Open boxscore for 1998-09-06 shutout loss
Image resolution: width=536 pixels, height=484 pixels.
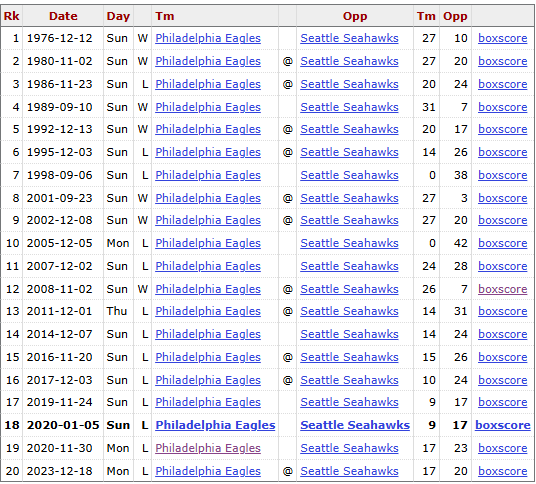coord(502,175)
